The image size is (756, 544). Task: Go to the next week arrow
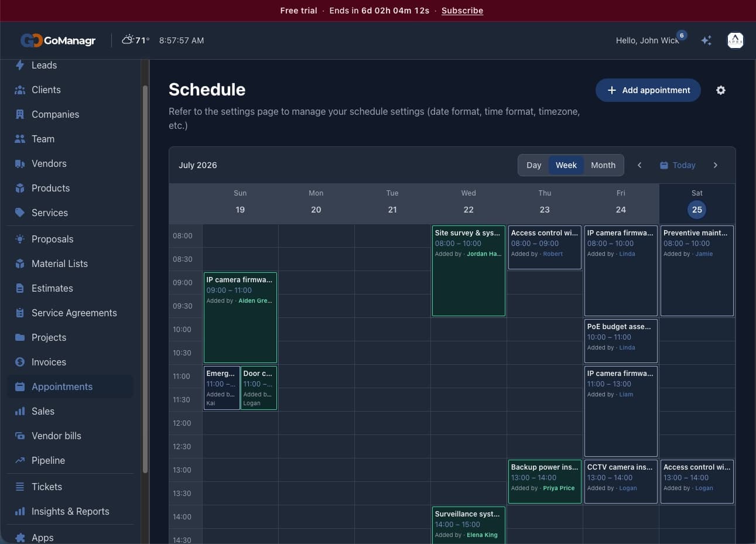[x=715, y=165]
